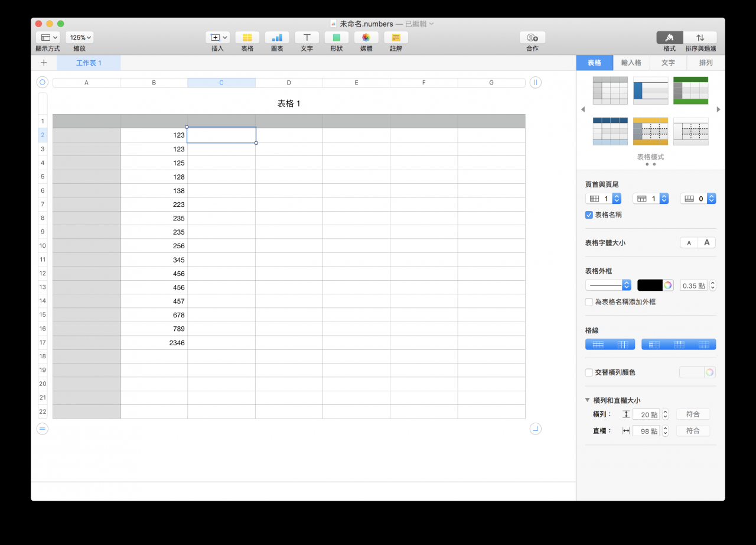Toggle footer row gridlines icon

703,345
